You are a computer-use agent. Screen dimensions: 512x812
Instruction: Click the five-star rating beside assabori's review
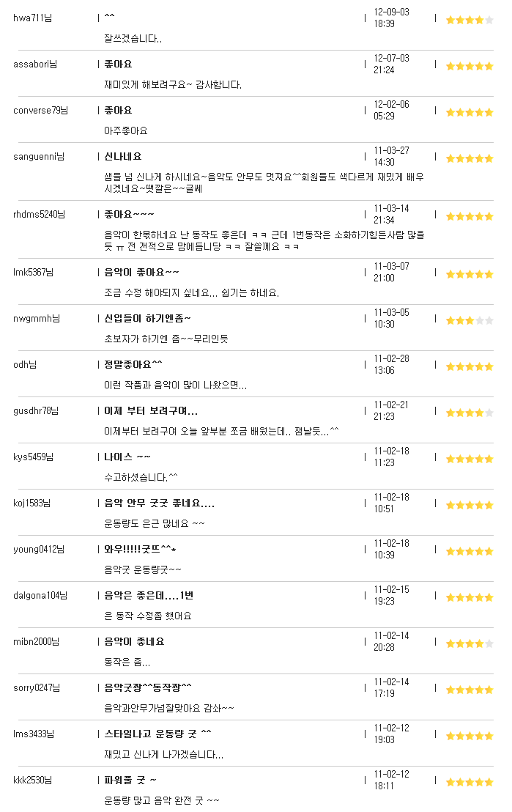pos(470,66)
